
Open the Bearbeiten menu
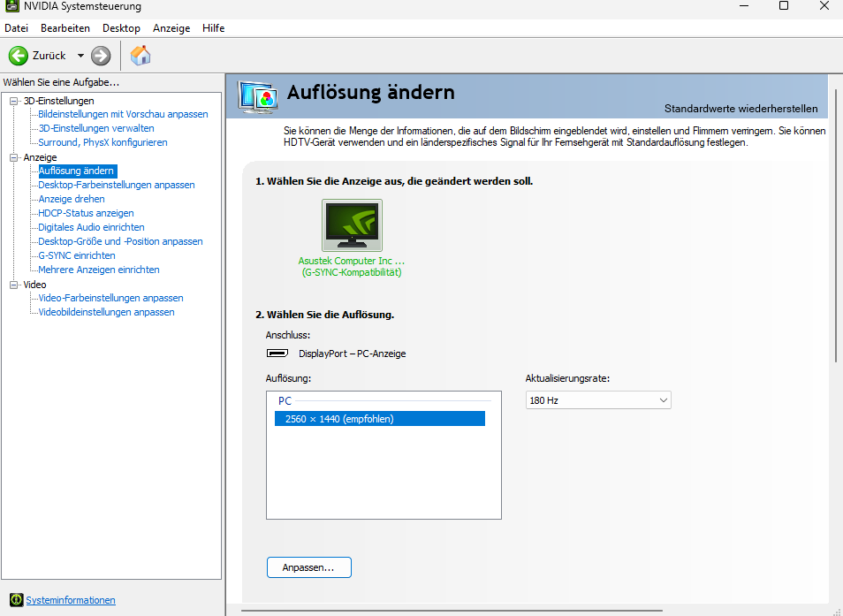pyautogui.click(x=65, y=28)
